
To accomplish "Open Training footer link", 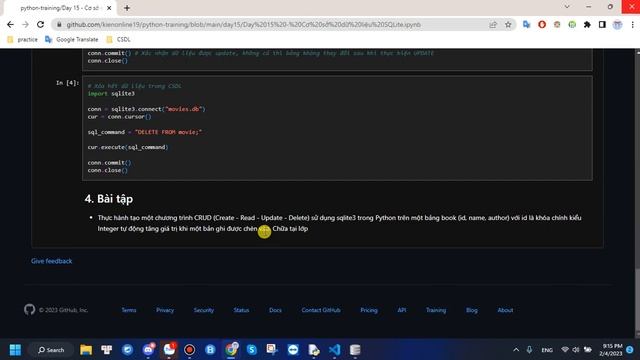I will (x=436, y=310).
